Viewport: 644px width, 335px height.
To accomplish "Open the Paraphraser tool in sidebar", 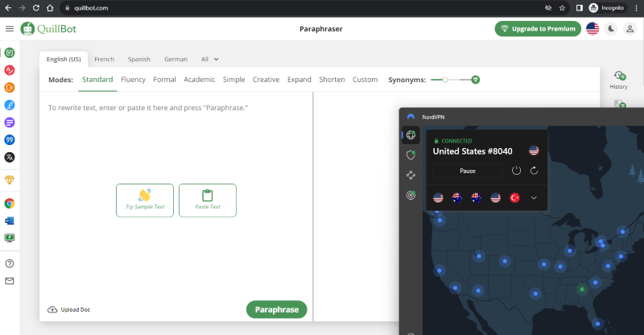I will [x=10, y=52].
